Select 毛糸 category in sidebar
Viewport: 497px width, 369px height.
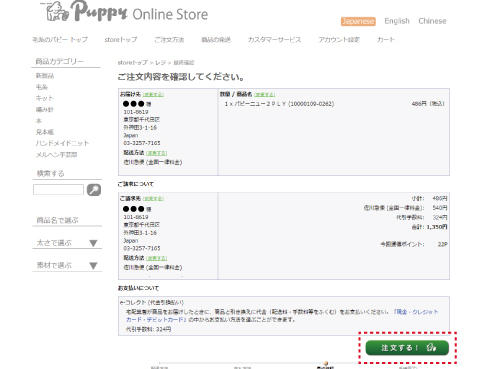[42, 87]
